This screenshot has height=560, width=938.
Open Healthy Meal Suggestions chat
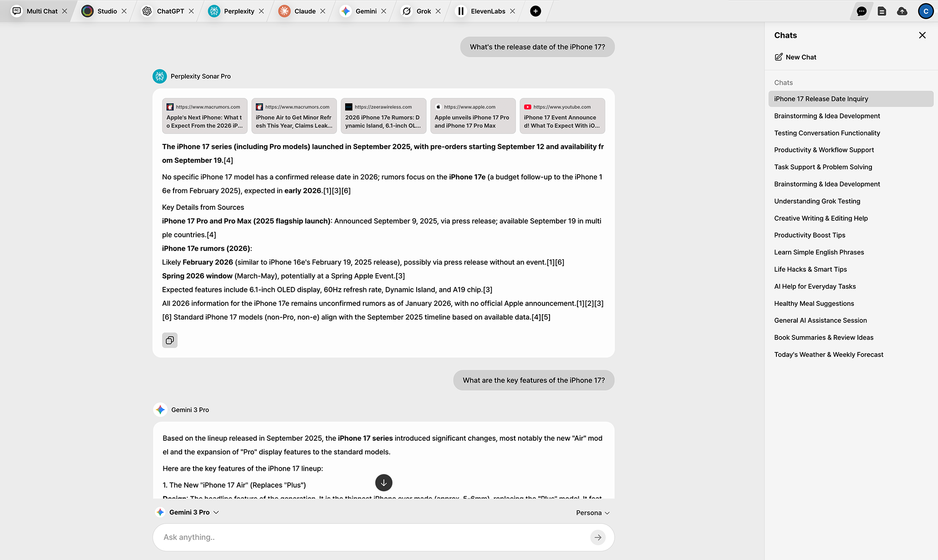click(814, 303)
